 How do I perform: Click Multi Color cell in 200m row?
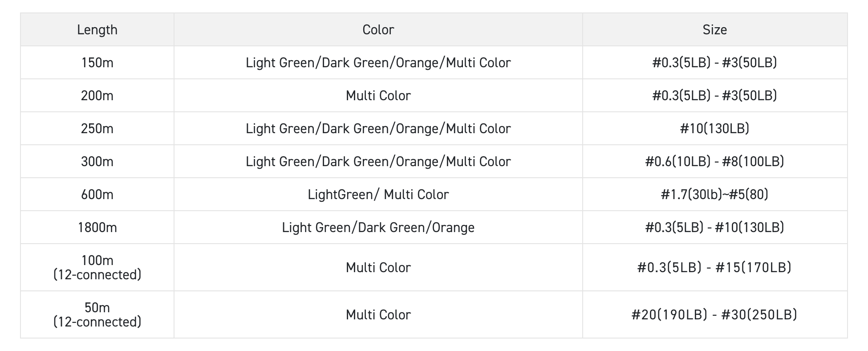click(x=378, y=95)
